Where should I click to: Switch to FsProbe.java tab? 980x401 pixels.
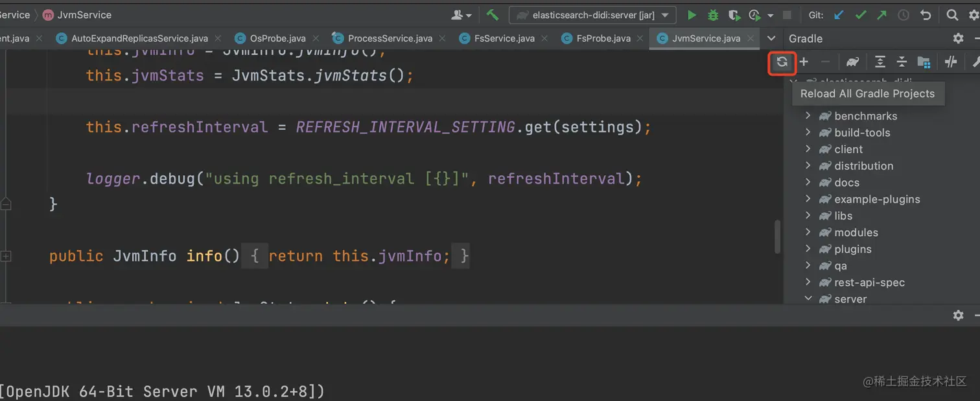pyautogui.click(x=603, y=38)
